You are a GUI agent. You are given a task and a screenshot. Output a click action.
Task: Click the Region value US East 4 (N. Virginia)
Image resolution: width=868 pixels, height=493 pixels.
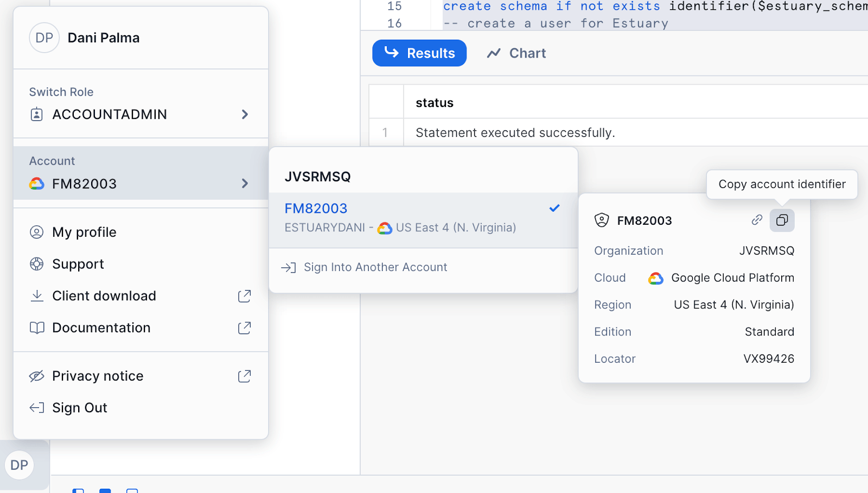734,305
